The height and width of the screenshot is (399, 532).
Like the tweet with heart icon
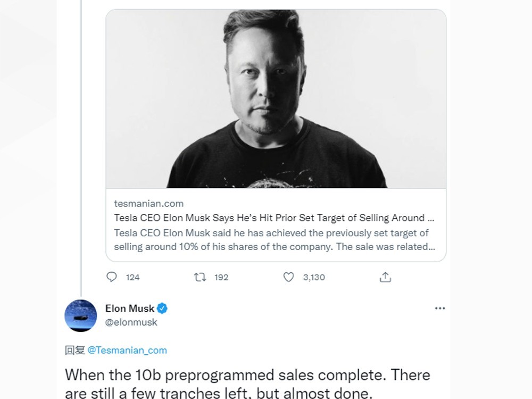click(x=288, y=277)
